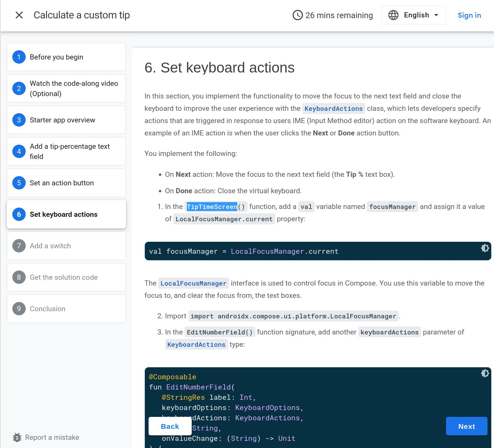Viewport: 494px width, 448px height.
Task: Toggle dark mode on first code snippet
Action: (485, 248)
